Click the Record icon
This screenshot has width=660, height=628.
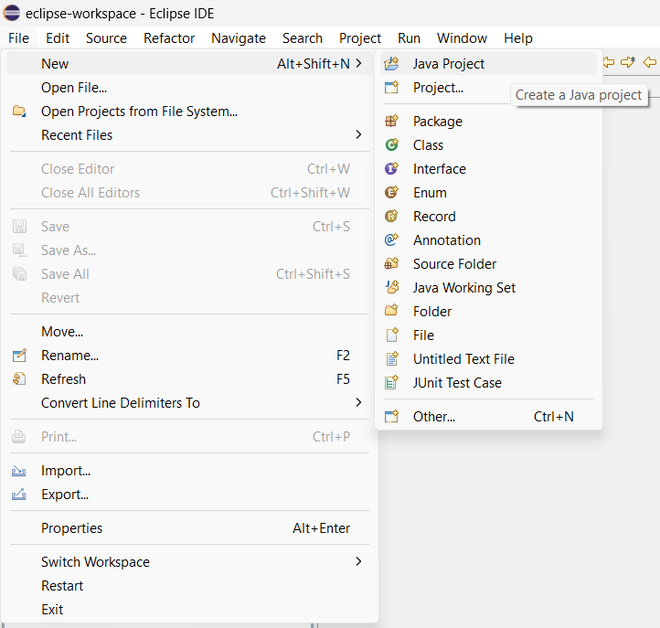click(x=392, y=216)
